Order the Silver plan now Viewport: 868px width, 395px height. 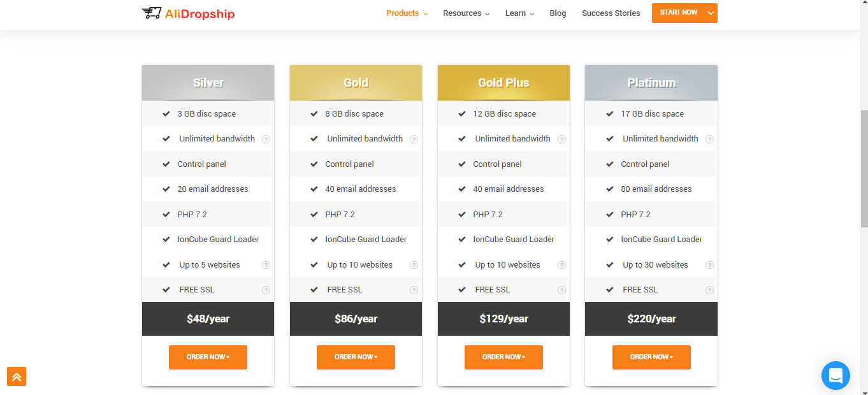pos(208,357)
